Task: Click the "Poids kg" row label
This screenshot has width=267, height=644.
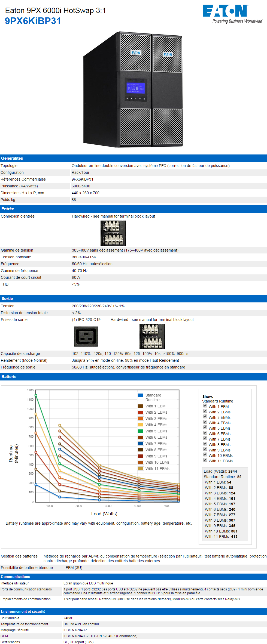Action: (x=8, y=200)
